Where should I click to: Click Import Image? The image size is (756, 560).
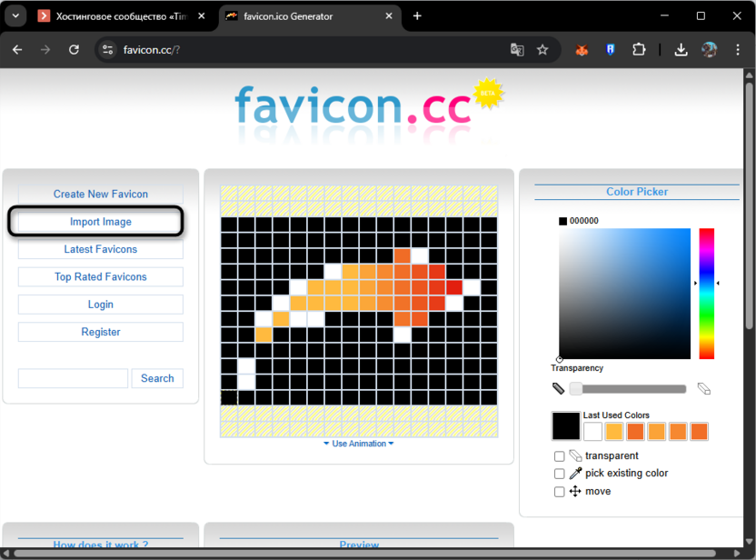coord(101,222)
